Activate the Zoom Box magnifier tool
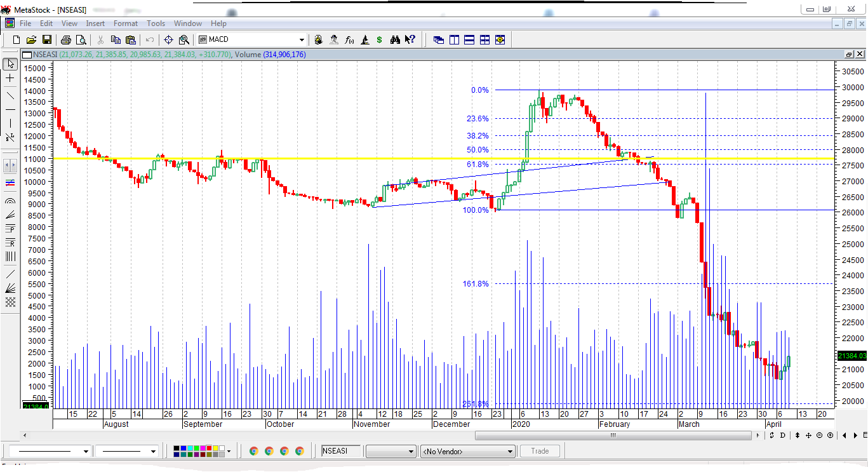This screenshot has width=868, height=472. click(x=184, y=39)
